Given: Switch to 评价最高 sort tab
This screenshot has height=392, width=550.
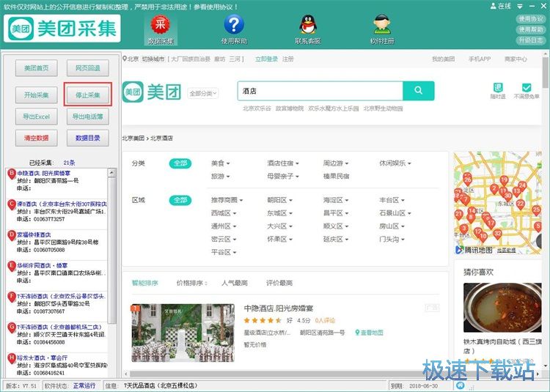Looking at the screenshot, I should coord(279,283).
